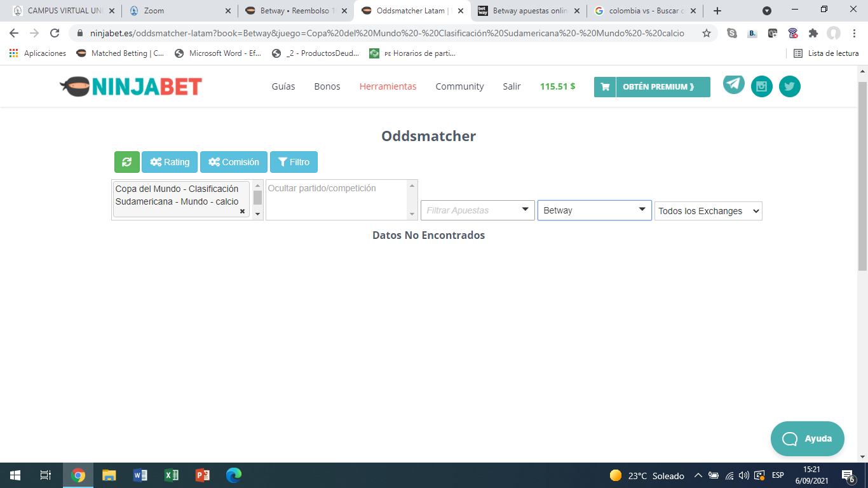
Task: Open the Matched Betting bookmark
Action: pyautogui.click(x=120, y=53)
